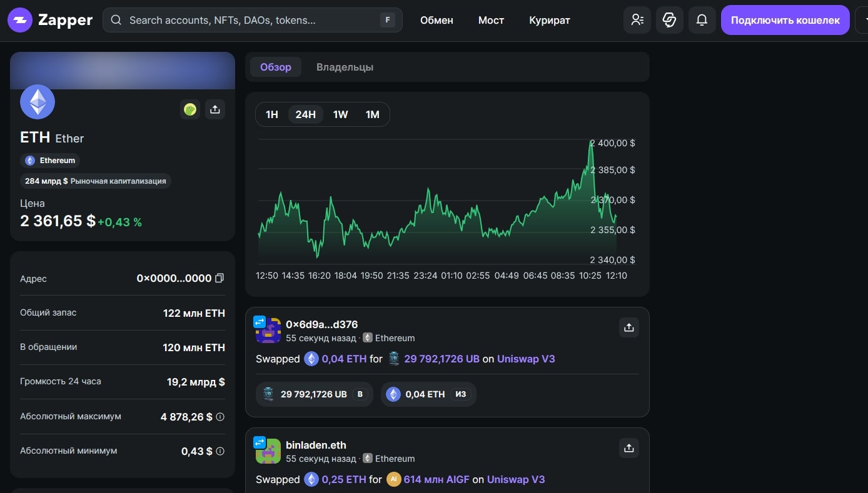Open the 0x6d9a...d376 account link
Viewport: 868px width, 493px height.
coord(321,324)
